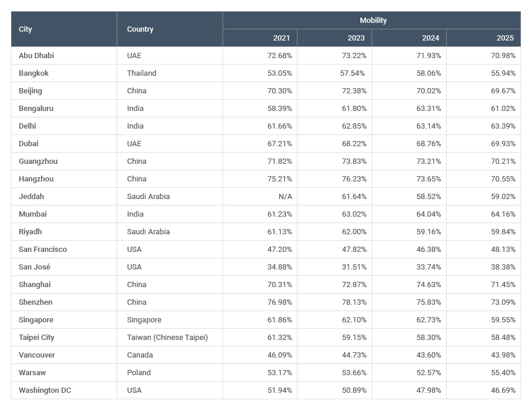Click the Country column header
The height and width of the screenshot is (411, 532).
pyautogui.click(x=140, y=29)
